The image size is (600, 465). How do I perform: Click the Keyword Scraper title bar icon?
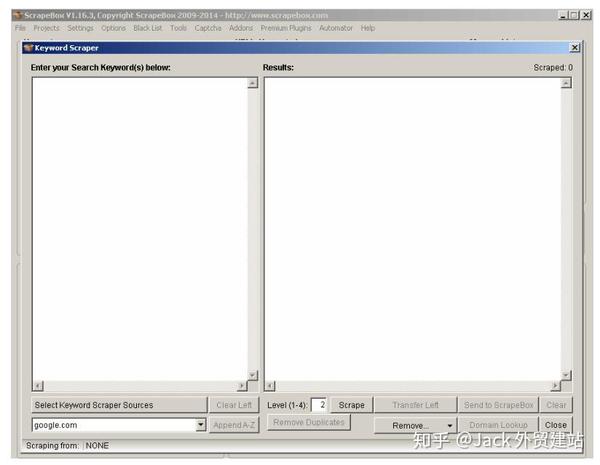pos(28,48)
